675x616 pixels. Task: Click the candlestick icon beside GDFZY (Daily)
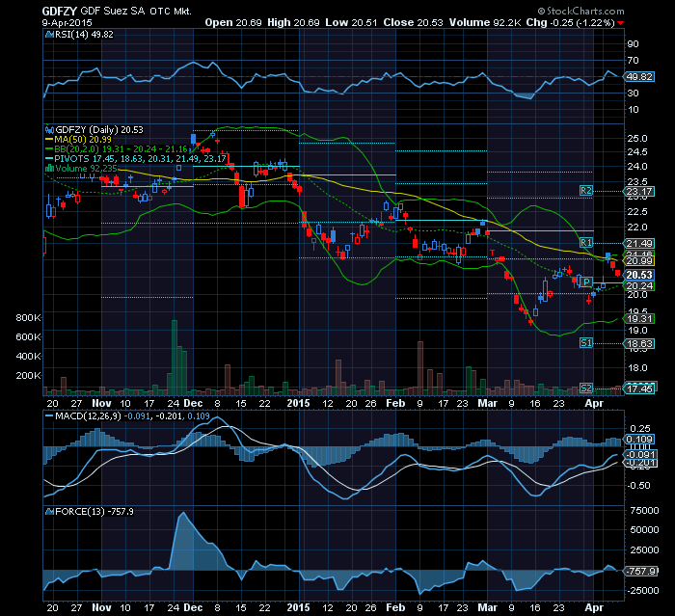[49, 129]
